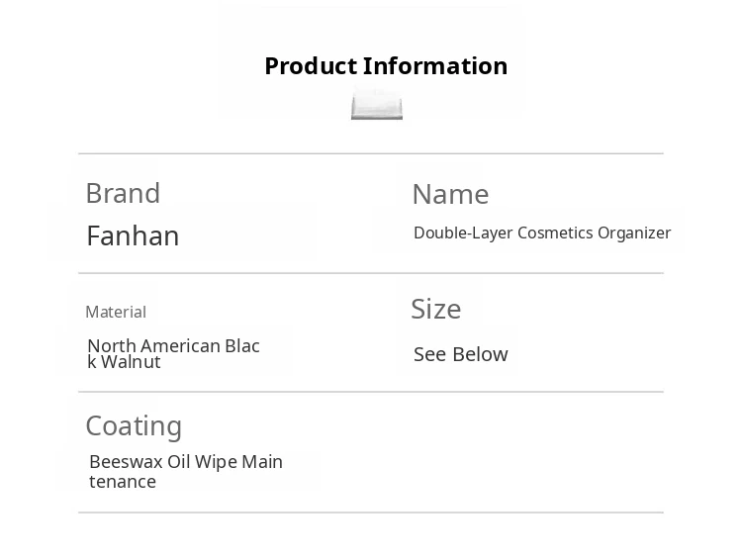Click the divider line between Material and Coating
The width and height of the screenshot is (742, 560).
pyautogui.click(x=371, y=392)
